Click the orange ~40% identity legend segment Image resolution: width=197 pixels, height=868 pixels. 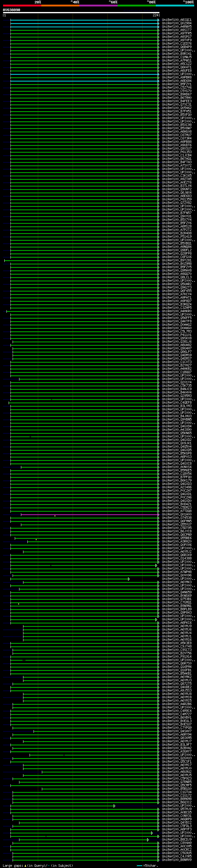click(60, 6)
